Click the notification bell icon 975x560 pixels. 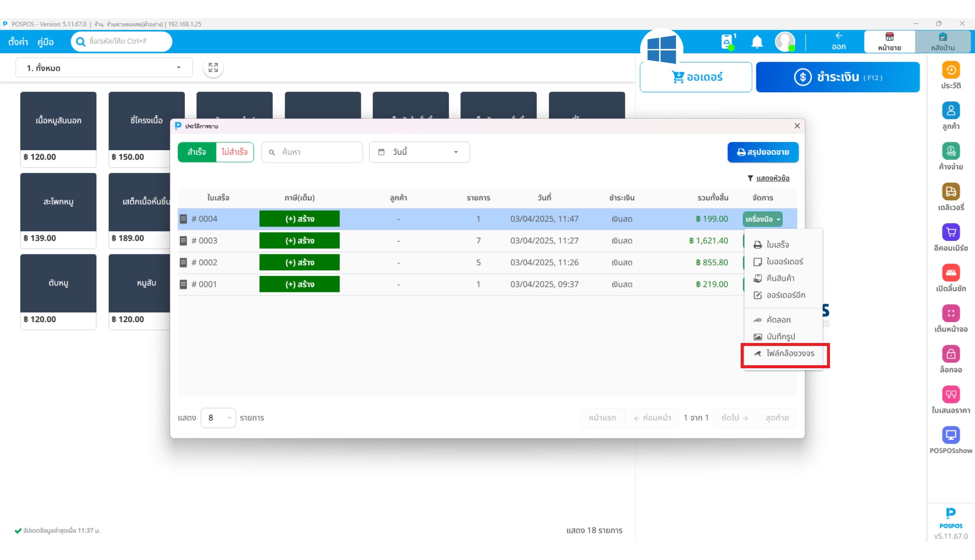pyautogui.click(x=757, y=41)
